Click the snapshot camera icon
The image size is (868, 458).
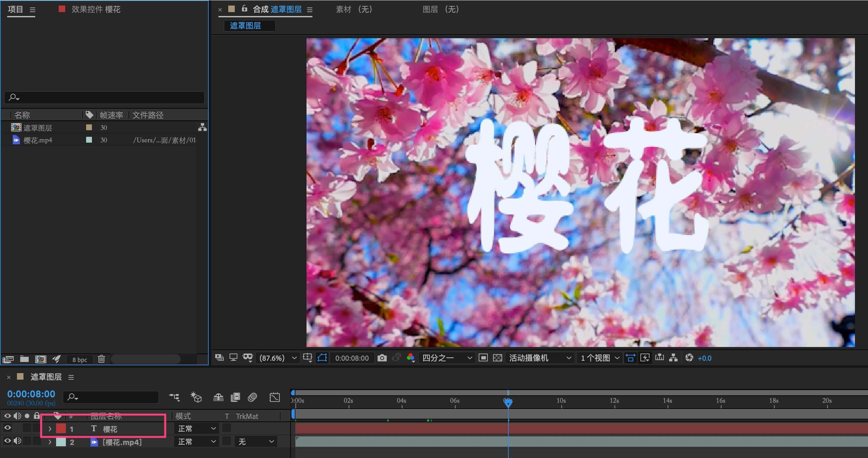(x=382, y=358)
